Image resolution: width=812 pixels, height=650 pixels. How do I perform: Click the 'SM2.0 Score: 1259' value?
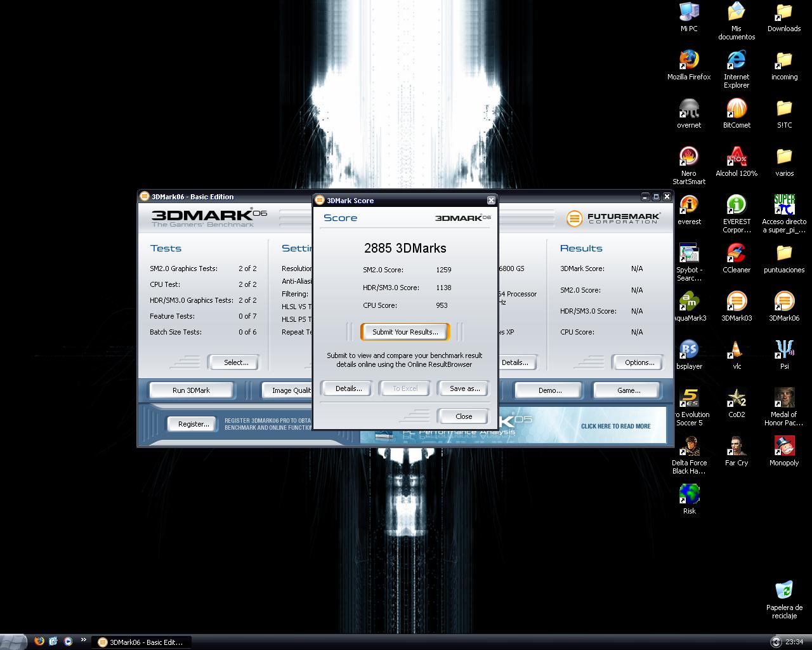pyautogui.click(x=443, y=270)
